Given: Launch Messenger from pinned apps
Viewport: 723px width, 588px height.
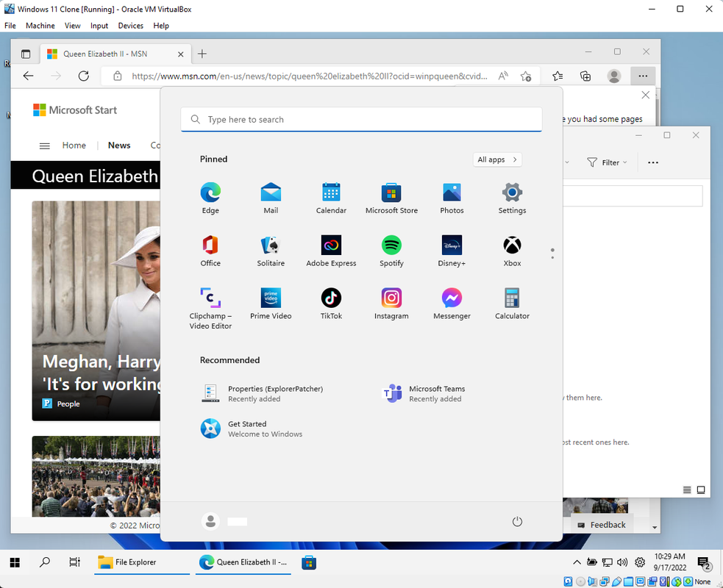Looking at the screenshot, I should tap(452, 304).
